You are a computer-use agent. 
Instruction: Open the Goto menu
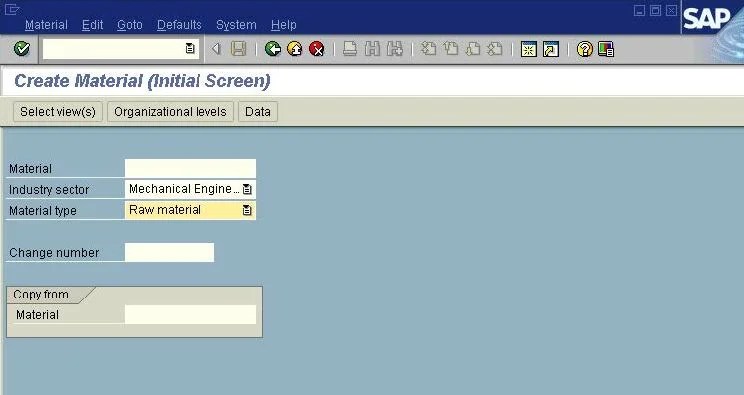click(x=130, y=25)
